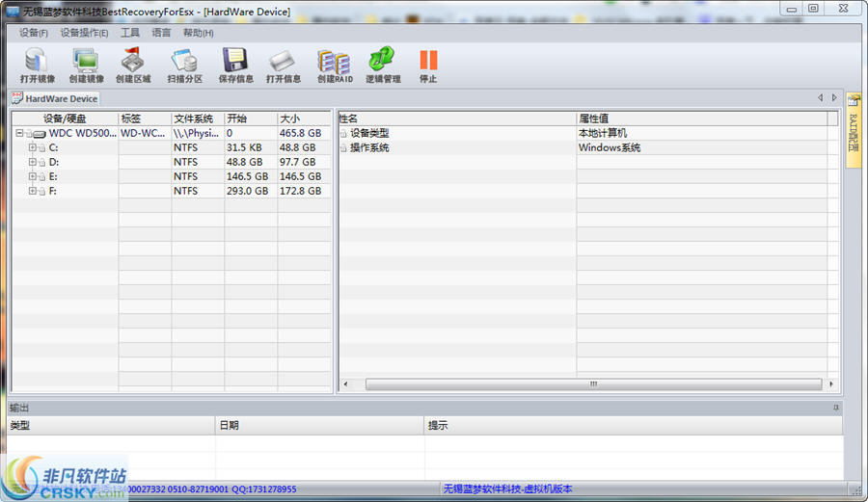The height and width of the screenshot is (502, 868).
Task: Open 逻辑管理 logic management
Action: (383, 66)
